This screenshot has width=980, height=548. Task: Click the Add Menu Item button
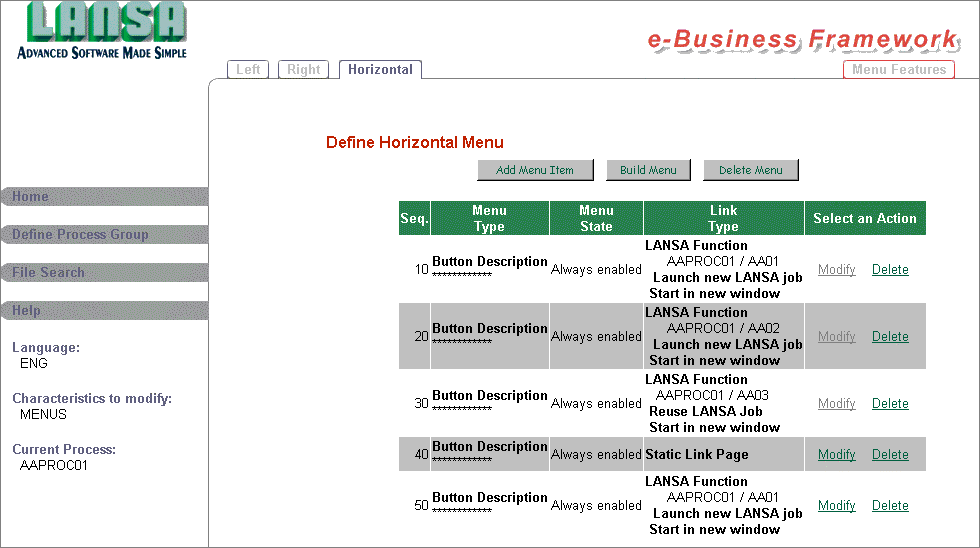535,170
